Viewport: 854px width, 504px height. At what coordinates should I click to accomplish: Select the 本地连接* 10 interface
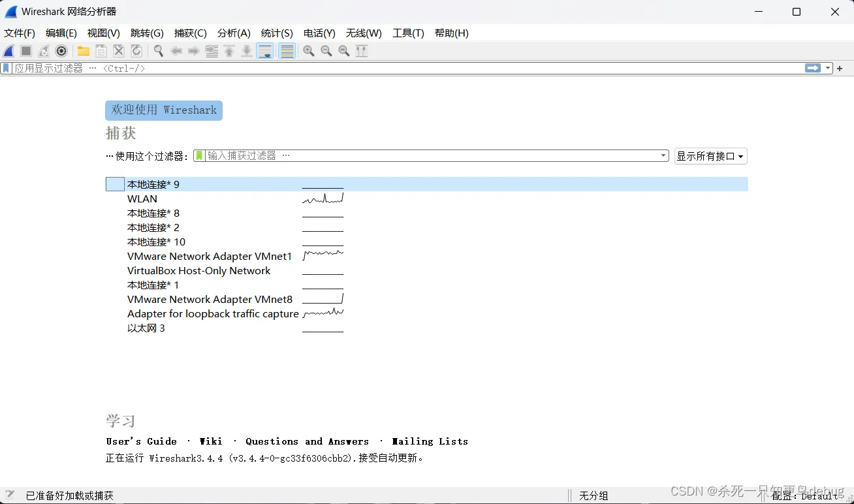tap(427, 242)
